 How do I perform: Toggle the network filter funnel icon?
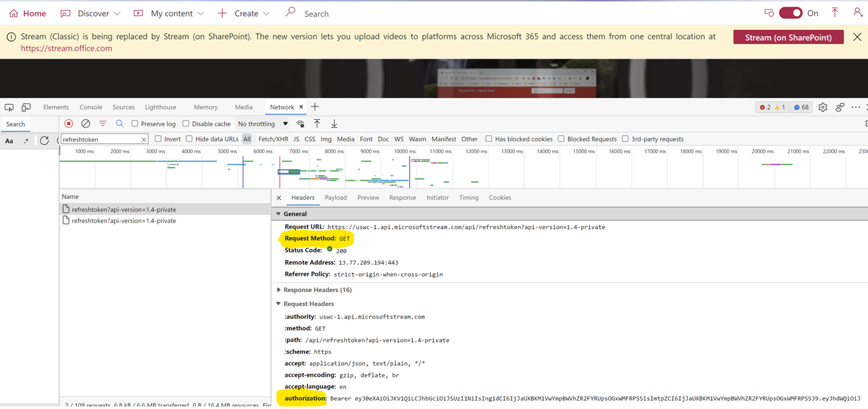tap(103, 124)
